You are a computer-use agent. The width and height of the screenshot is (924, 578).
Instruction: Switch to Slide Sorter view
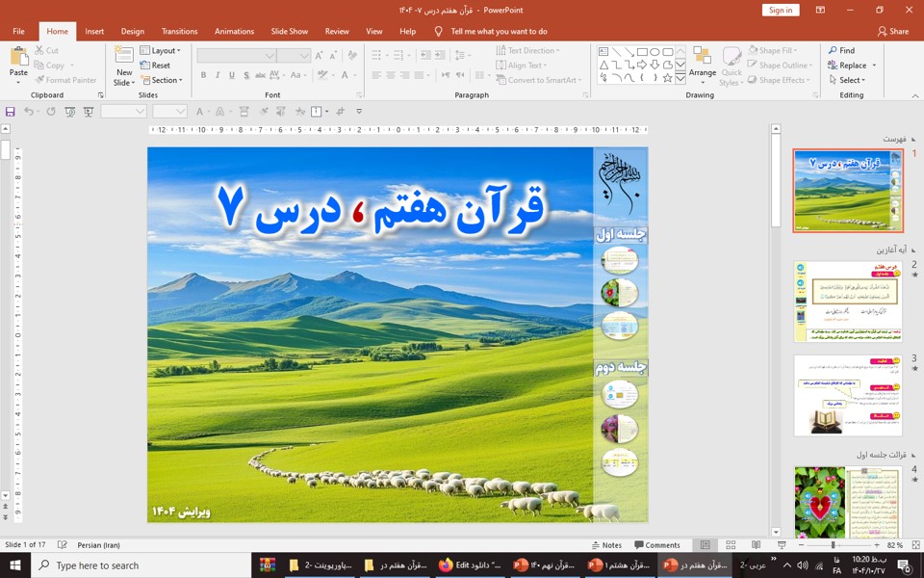pyautogui.click(x=731, y=545)
